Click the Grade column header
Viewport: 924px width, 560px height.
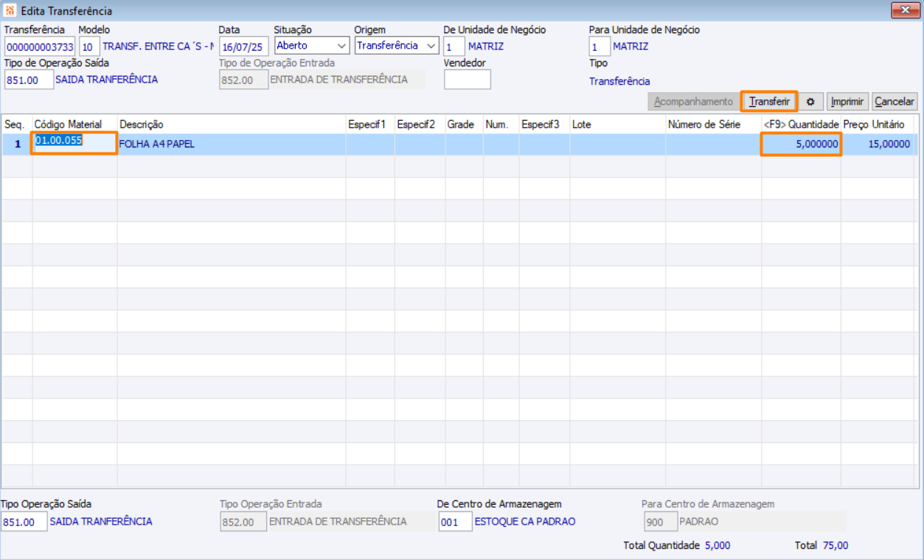point(464,125)
